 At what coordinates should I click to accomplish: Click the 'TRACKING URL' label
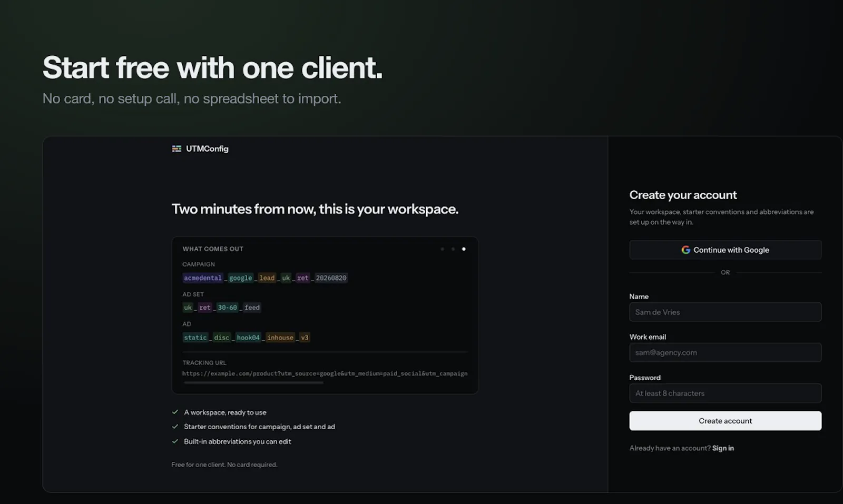(x=204, y=363)
